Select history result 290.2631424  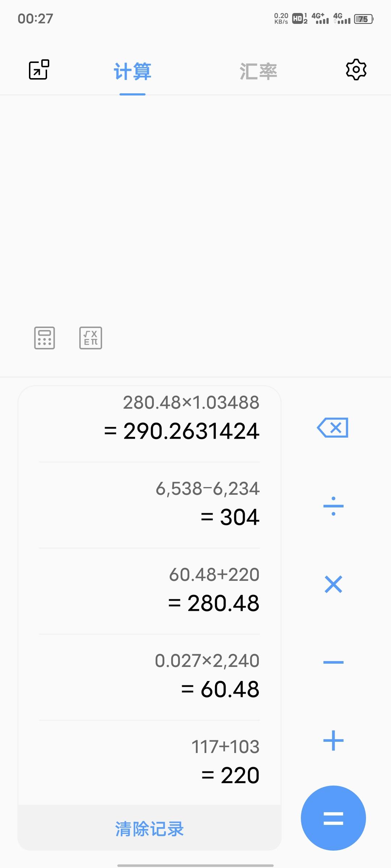[182, 431]
